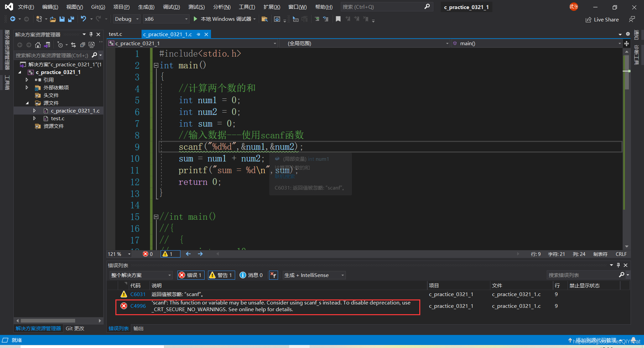Open Live Share

click(x=602, y=20)
